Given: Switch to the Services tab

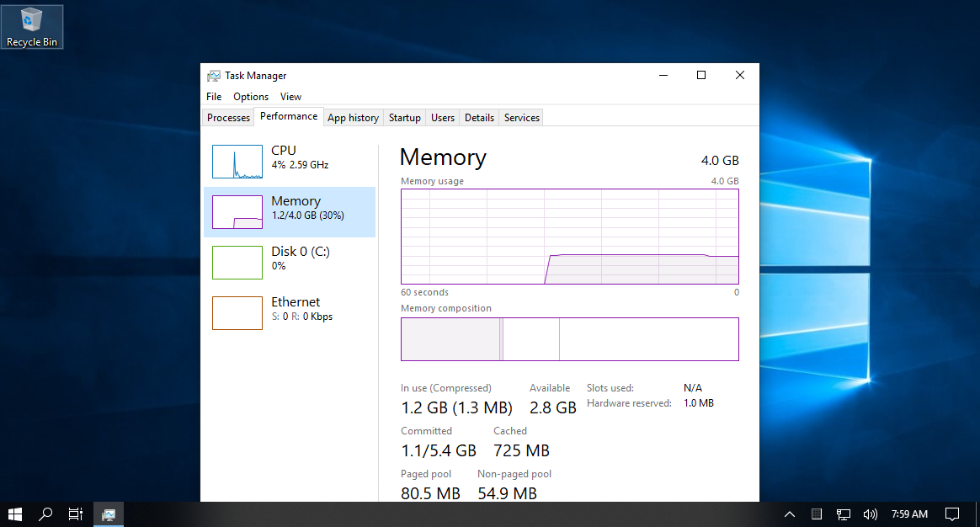Looking at the screenshot, I should (522, 118).
